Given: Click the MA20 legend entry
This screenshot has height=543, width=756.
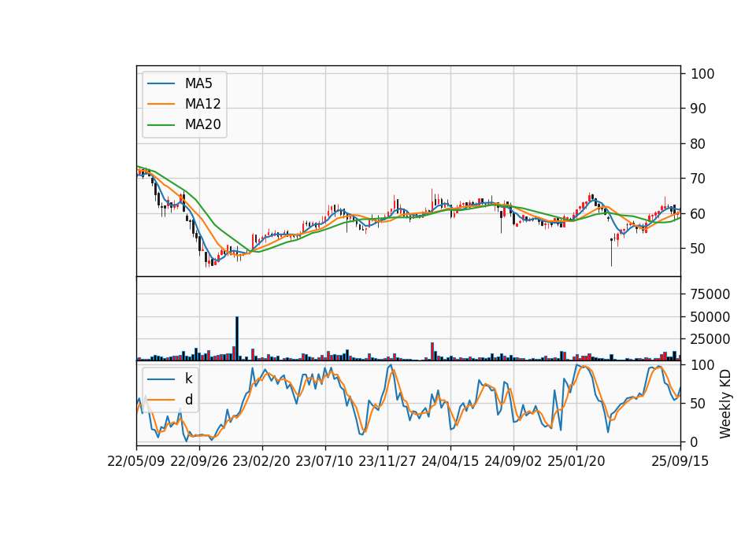Looking at the screenshot, I should point(185,124).
